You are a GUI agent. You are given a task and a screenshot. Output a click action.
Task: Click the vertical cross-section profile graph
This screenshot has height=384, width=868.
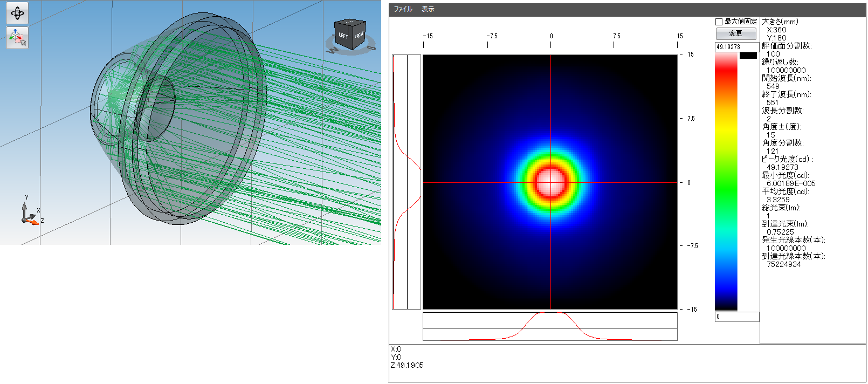click(407, 182)
